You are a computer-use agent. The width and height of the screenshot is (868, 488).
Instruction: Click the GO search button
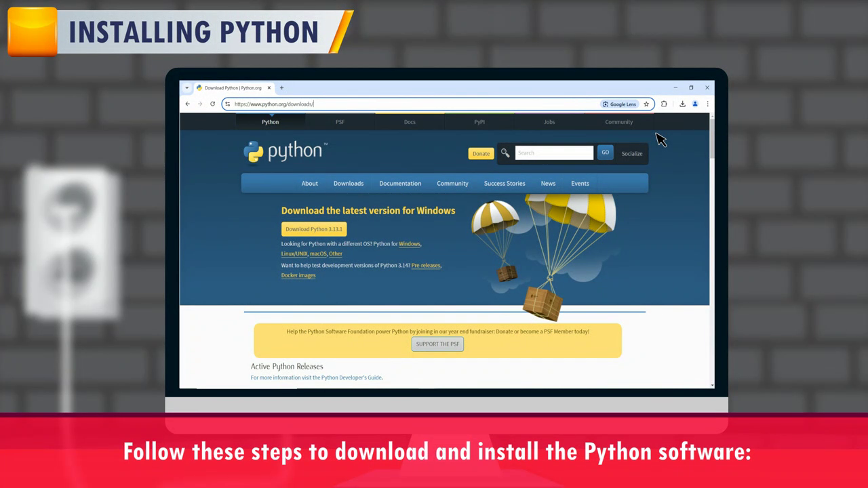click(x=606, y=152)
